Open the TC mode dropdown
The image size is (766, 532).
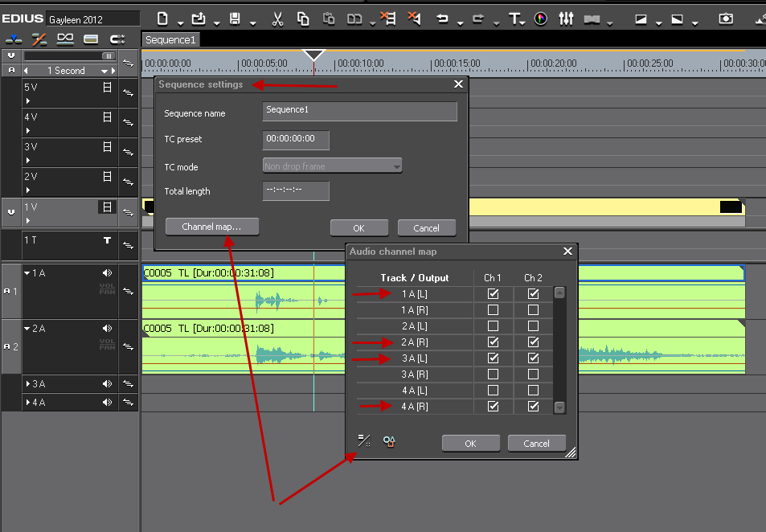click(332, 166)
